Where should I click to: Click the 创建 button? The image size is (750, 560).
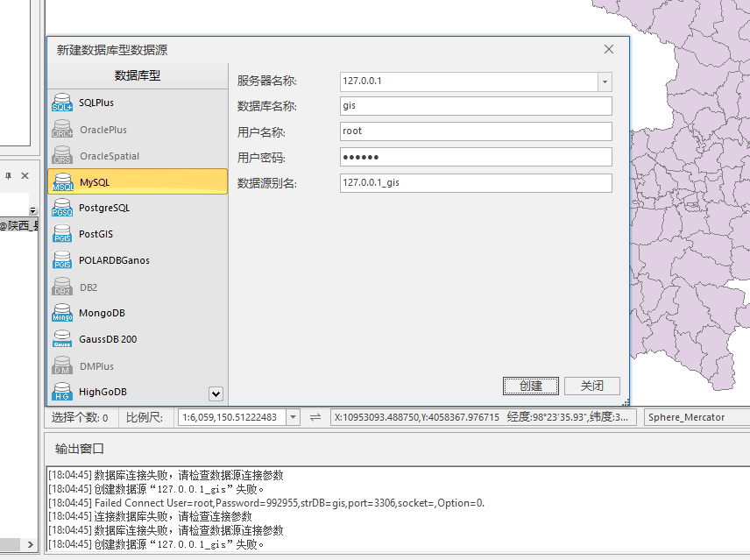(x=530, y=386)
